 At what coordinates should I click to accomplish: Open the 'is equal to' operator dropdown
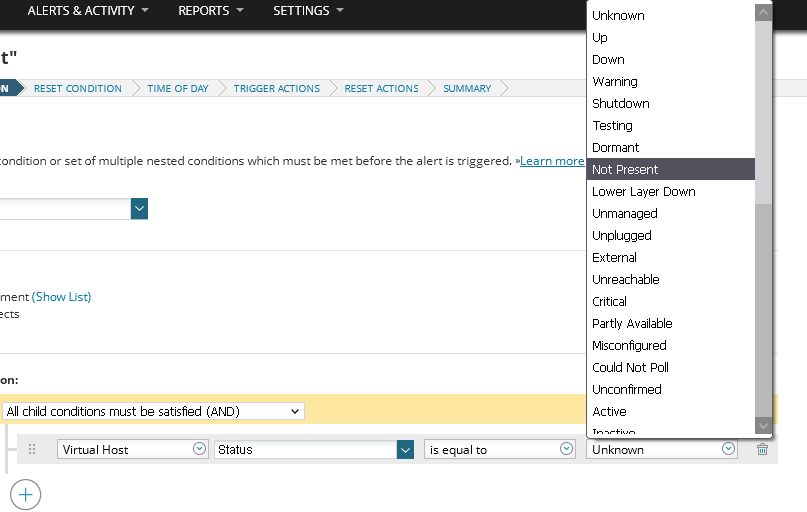pyautogui.click(x=499, y=449)
